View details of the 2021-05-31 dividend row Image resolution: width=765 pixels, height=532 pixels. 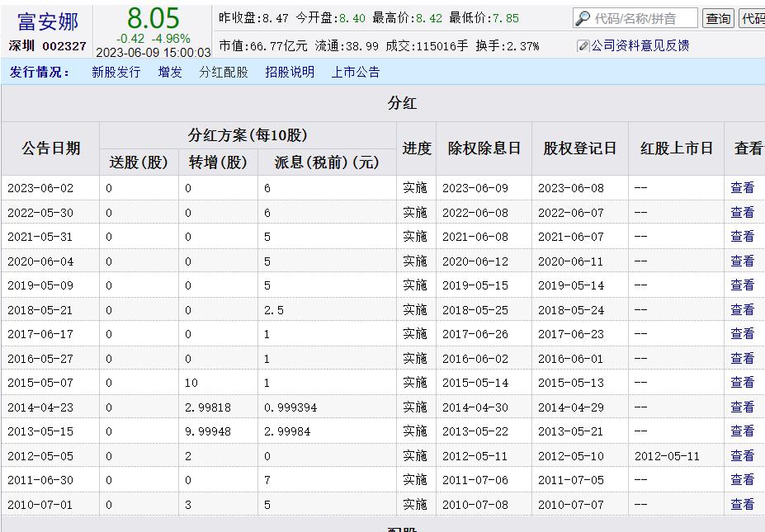coord(742,237)
